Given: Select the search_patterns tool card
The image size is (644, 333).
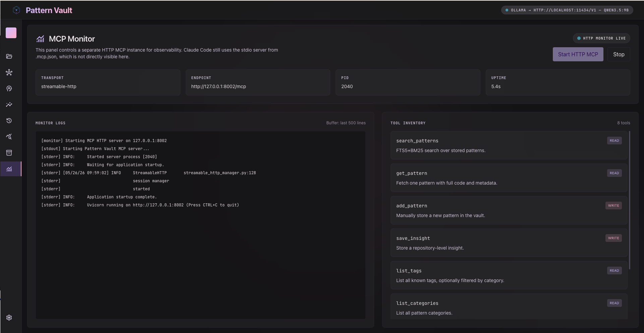Looking at the screenshot, I should click(x=509, y=145).
